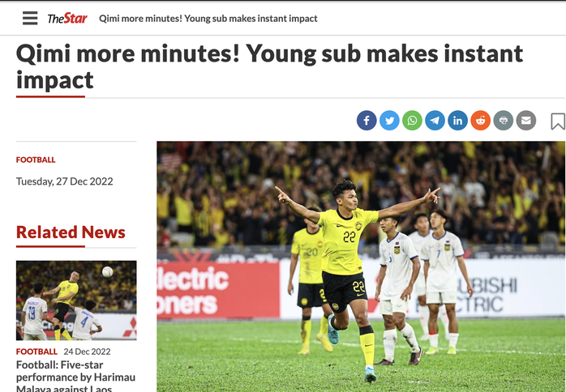Share article on LinkedIn

(457, 121)
